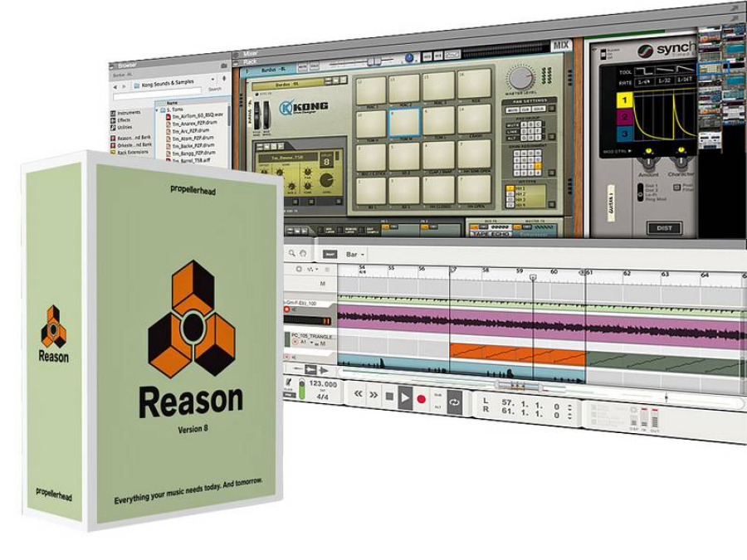Screen dimensions: 747x560
Task: Select the step curve tool in Synchronous
Action: (x=645, y=71)
